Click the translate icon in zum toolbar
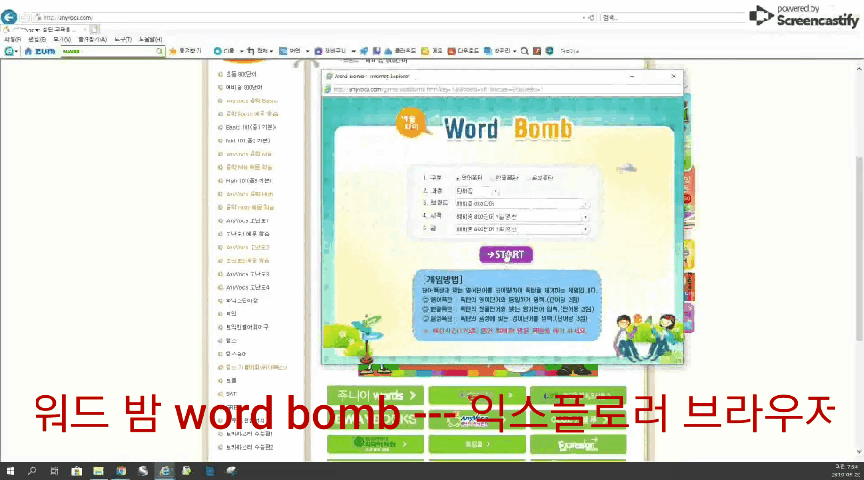864x480 pixels. [x=283, y=51]
